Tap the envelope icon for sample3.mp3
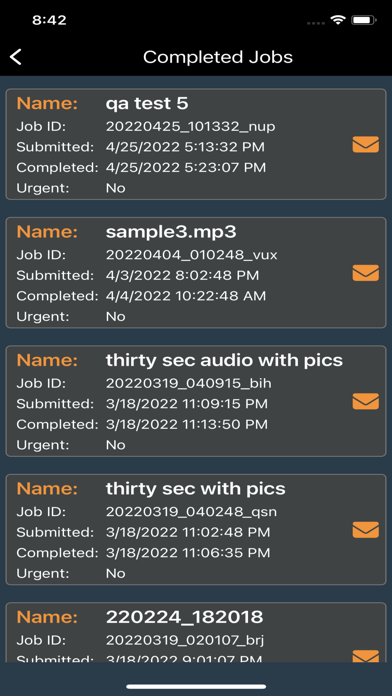 coord(365,273)
